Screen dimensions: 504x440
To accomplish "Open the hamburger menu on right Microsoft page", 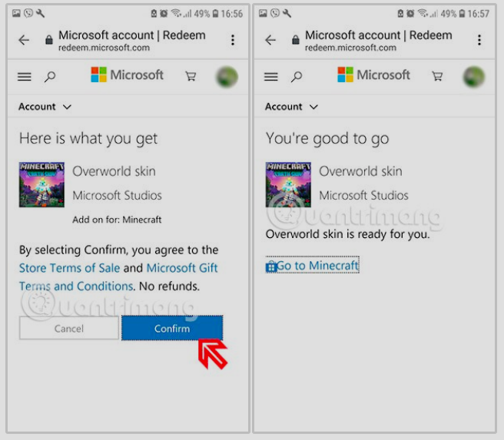I will 271,77.
